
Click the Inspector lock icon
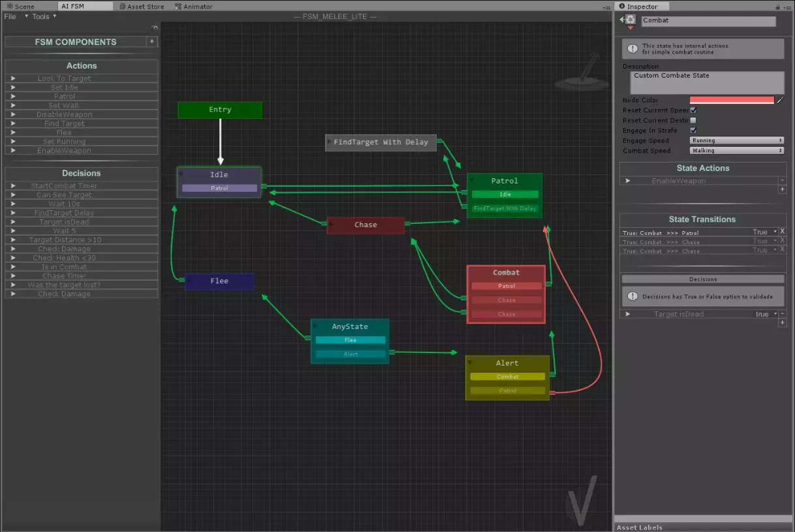click(x=777, y=7)
